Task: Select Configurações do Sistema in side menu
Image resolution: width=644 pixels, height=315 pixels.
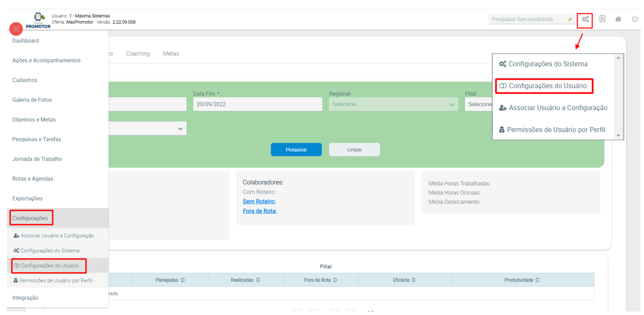Action: [x=57, y=251]
